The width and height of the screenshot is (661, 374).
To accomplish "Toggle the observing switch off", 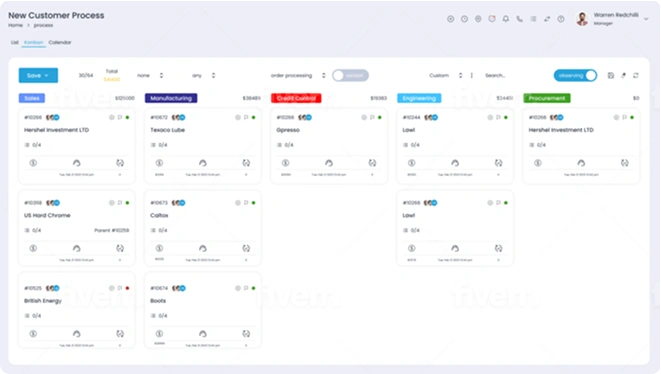I will (575, 75).
